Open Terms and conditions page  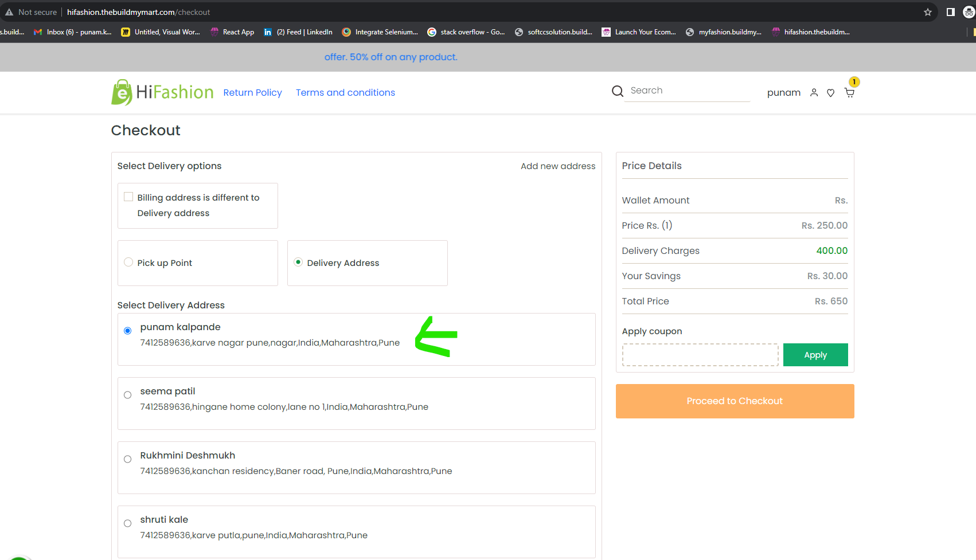point(345,92)
